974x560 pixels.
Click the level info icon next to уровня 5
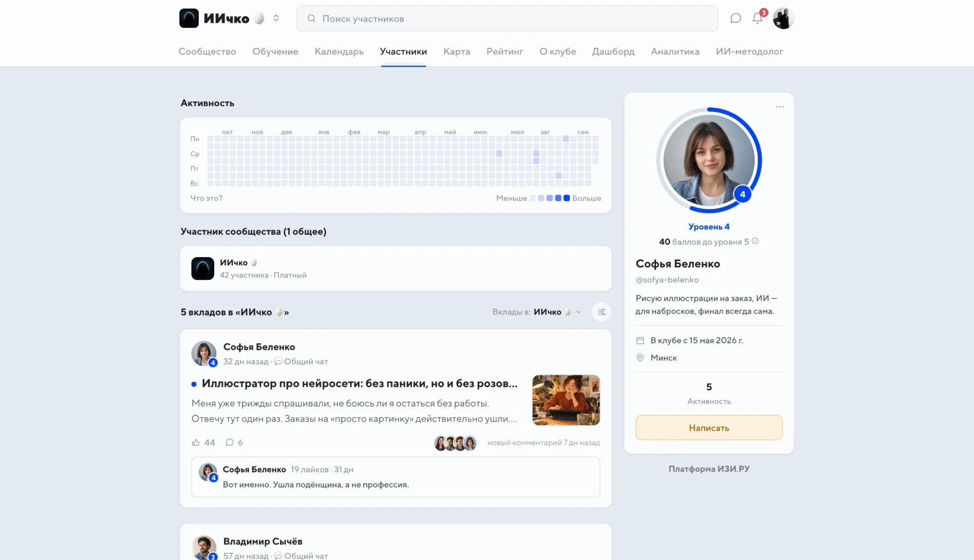tap(755, 241)
